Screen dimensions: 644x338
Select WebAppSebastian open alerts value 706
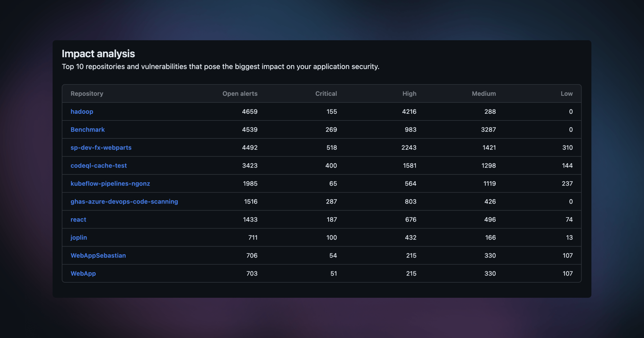click(252, 255)
